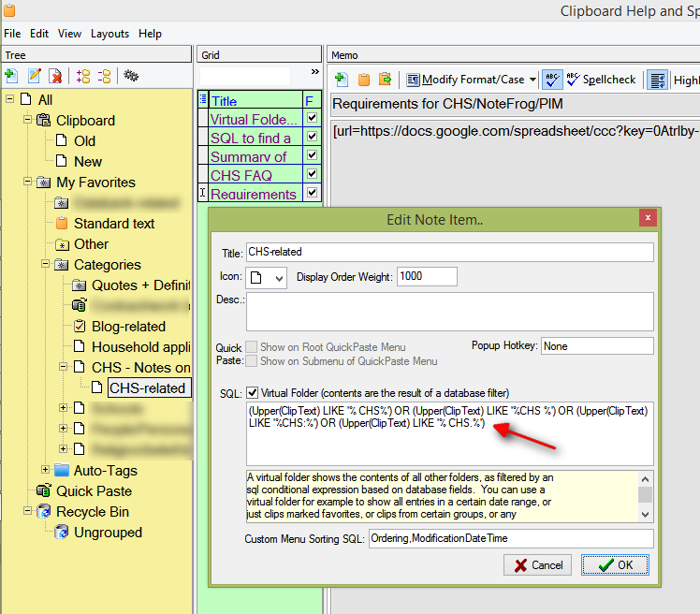Collapse the CHS - Notes on tree node
This screenshot has width=700, height=614.
pos(63,367)
